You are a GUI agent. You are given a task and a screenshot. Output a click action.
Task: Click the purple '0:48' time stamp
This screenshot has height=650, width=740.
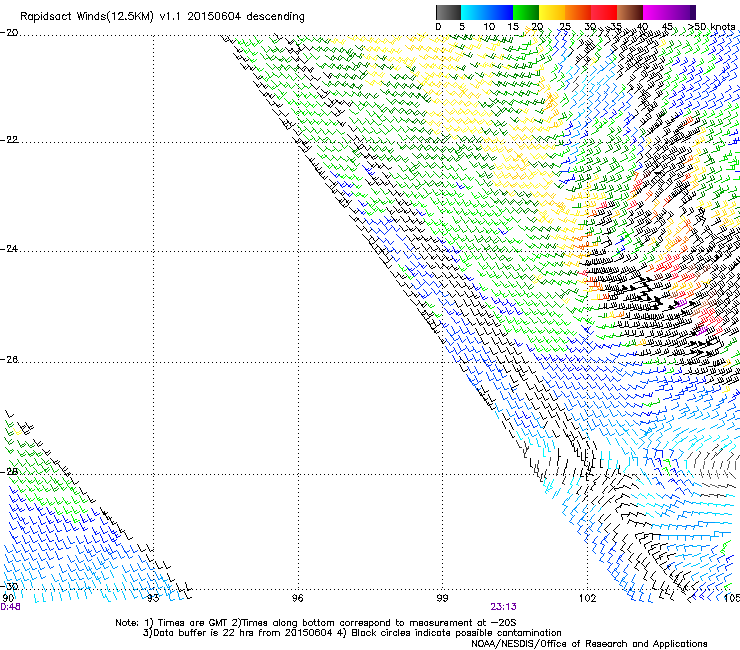coord(10,607)
